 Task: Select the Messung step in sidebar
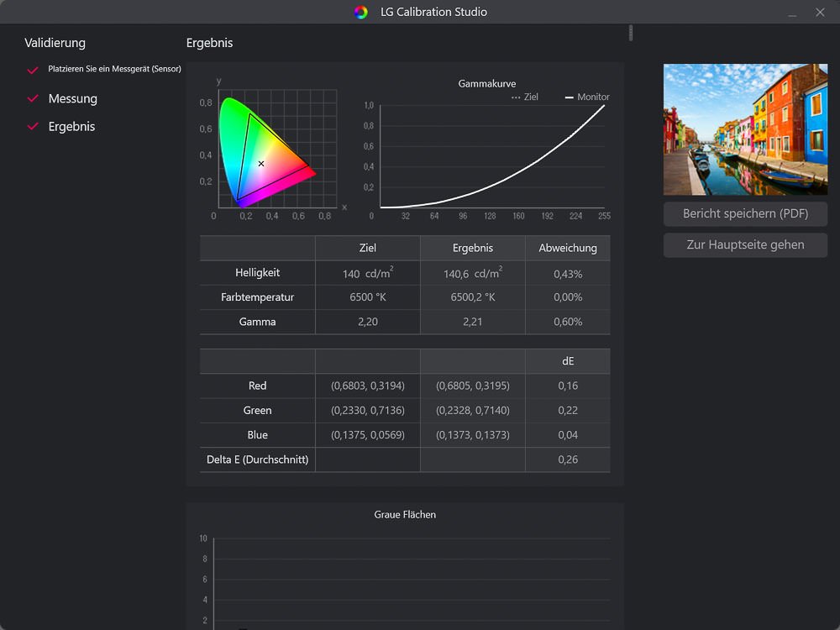73,99
